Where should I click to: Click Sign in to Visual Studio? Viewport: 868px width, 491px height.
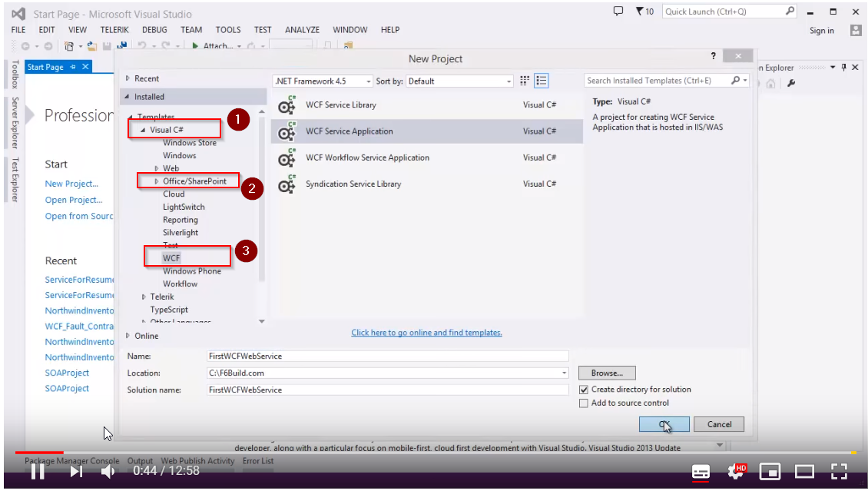(x=821, y=31)
